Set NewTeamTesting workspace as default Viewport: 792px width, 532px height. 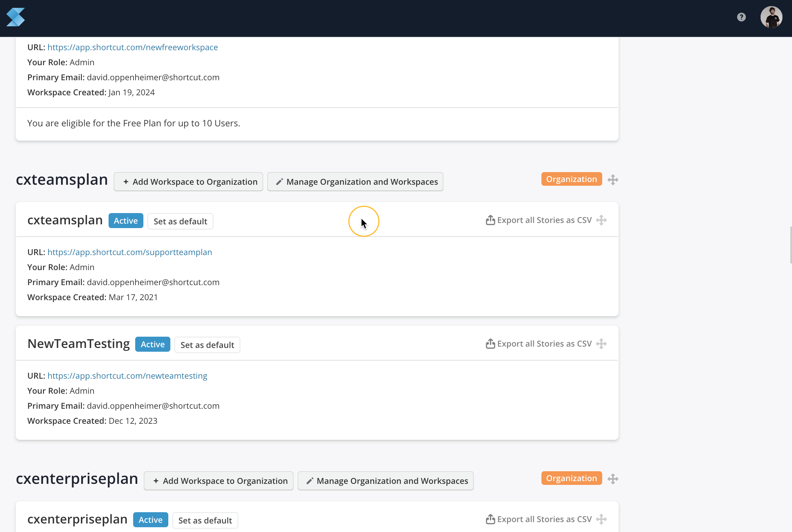[x=207, y=345]
